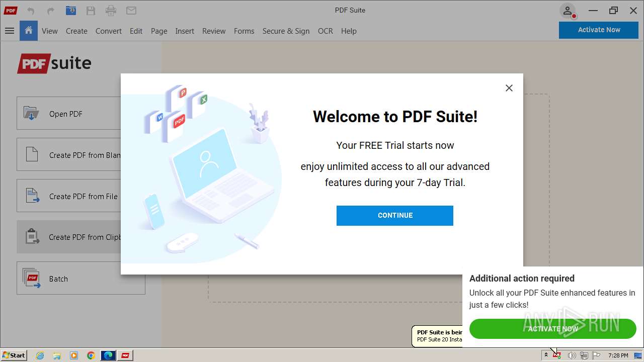Launch Chrome from taskbar
Image resolution: width=644 pixels, height=362 pixels.
(x=91, y=355)
